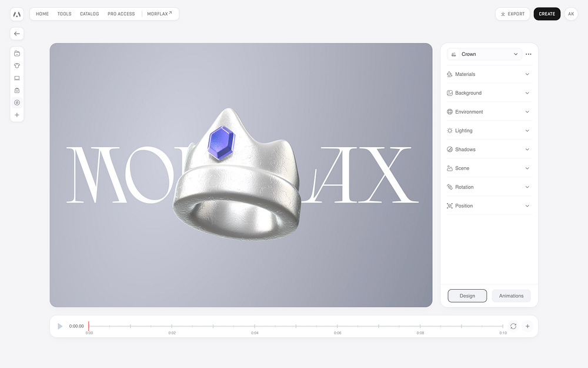The image size is (588, 368).
Task: Select the highlighted circular diamond sidebar icon
Action: tap(17, 102)
